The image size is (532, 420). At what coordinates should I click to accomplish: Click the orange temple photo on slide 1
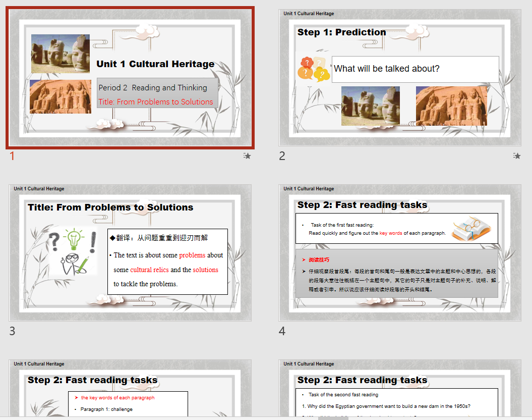tap(61, 96)
